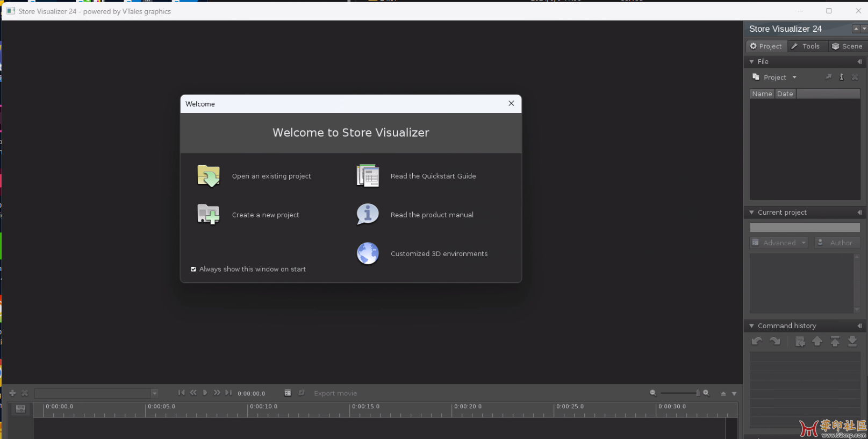Click the add animation plus icon on timeline bar
This screenshot has width=868, height=439.
pos(12,393)
